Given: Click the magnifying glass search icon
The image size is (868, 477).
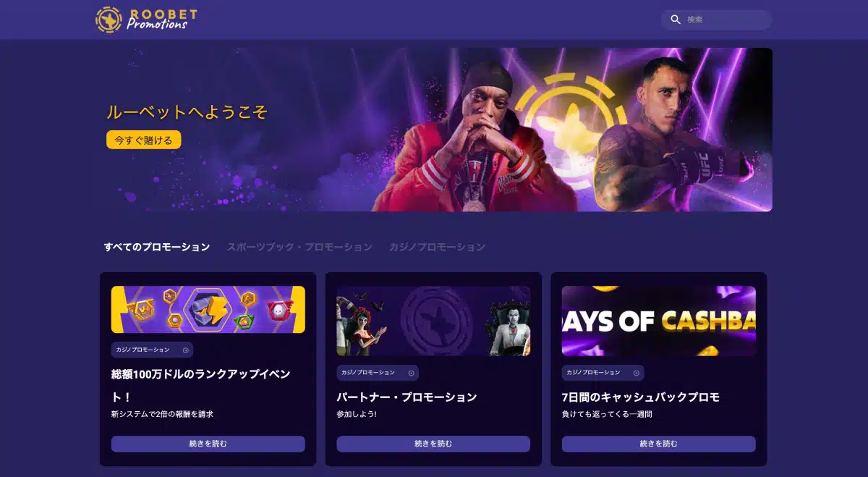Looking at the screenshot, I should click(x=676, y=20).
